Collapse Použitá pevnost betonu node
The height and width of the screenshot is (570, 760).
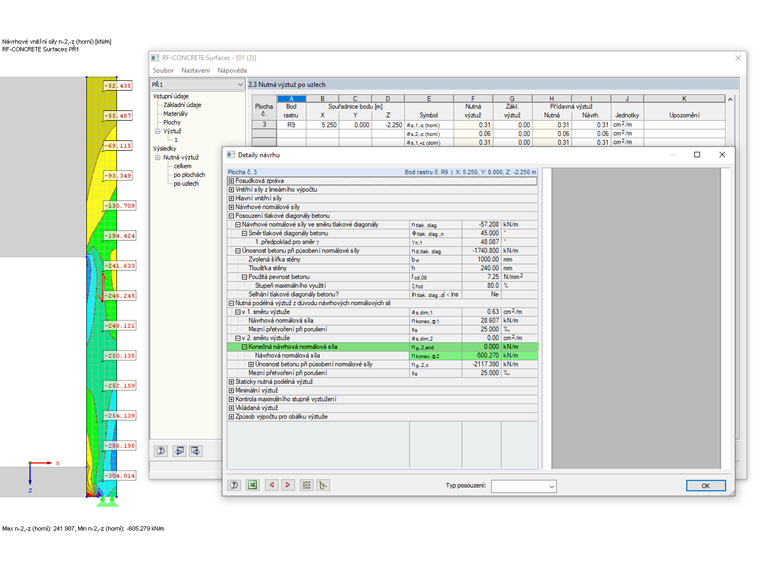244,277
